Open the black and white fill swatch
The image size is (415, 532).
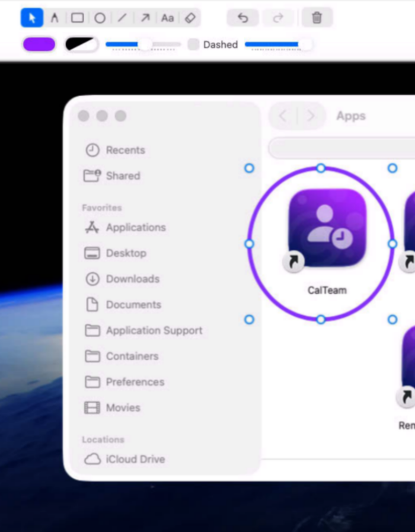[82, 44]
